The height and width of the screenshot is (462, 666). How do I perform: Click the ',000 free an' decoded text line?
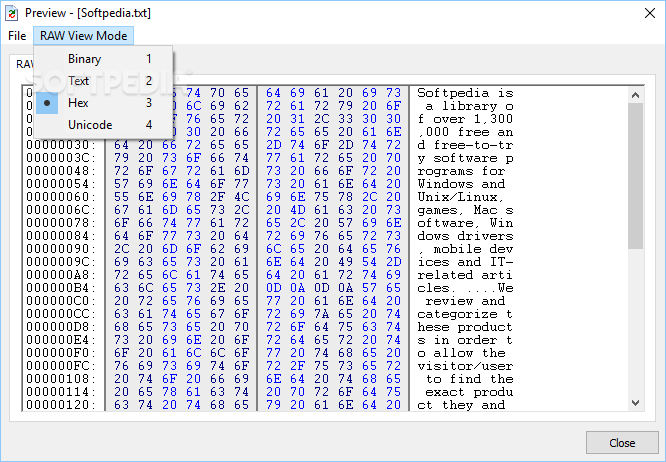466,132
